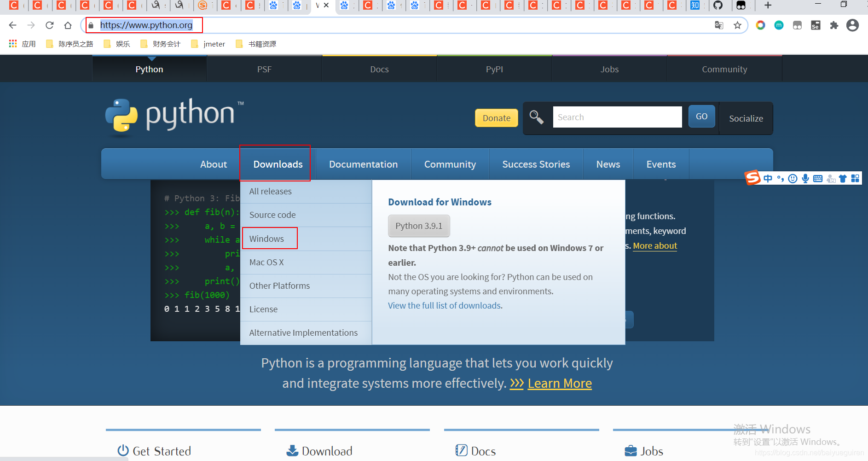Start Sogou voice input microphone
The width and height of the screenshot is (868, 461).
pos(805,179)
